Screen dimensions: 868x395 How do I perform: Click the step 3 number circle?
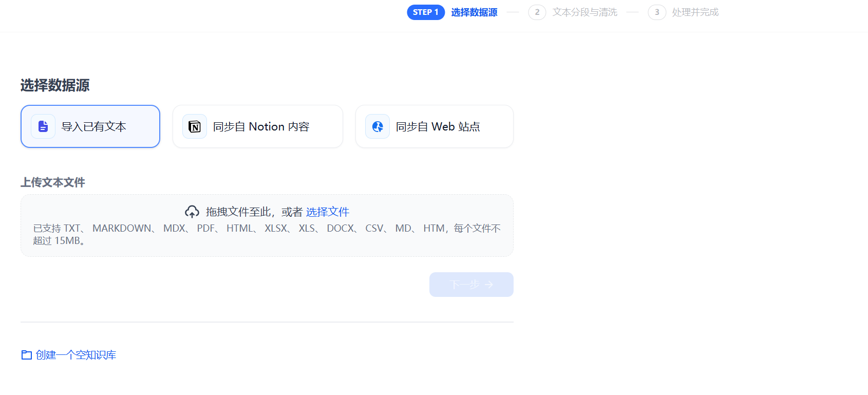[x=656, y=12]
